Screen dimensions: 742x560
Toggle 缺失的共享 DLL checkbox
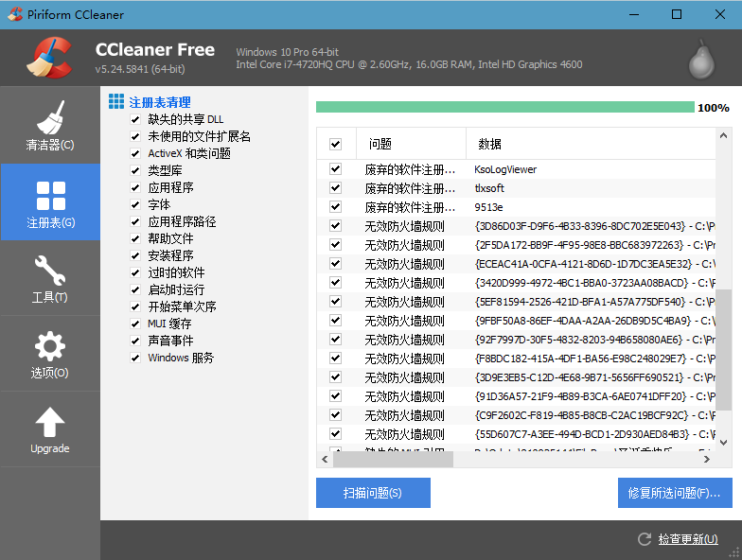coord(135,119)
